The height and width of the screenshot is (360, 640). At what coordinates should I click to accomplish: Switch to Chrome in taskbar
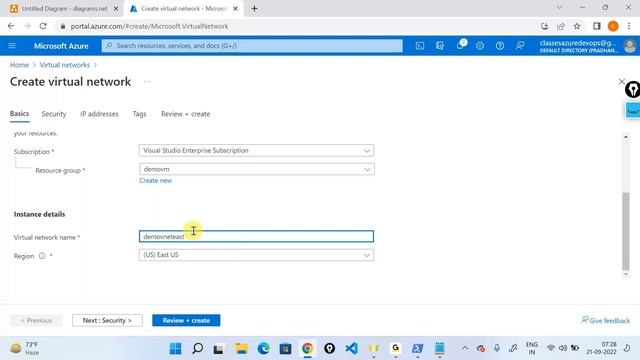coord(307,349)
